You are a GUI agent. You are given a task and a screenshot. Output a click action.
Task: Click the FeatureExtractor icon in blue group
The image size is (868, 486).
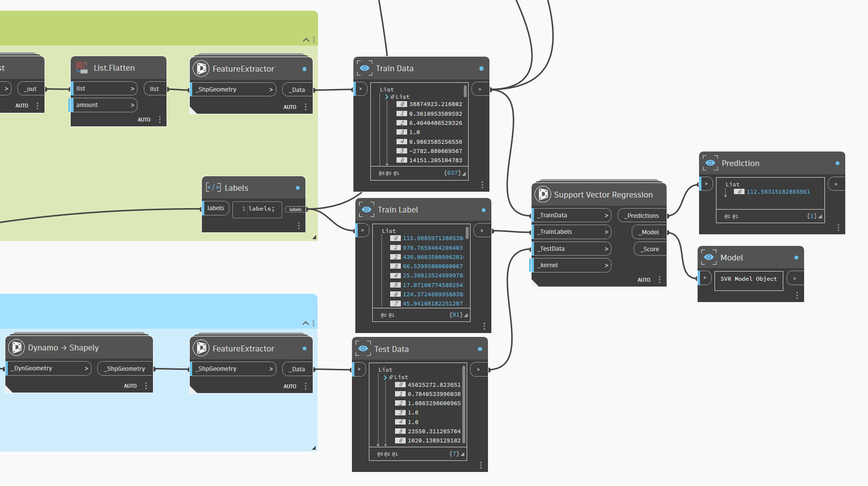(200, 349)
